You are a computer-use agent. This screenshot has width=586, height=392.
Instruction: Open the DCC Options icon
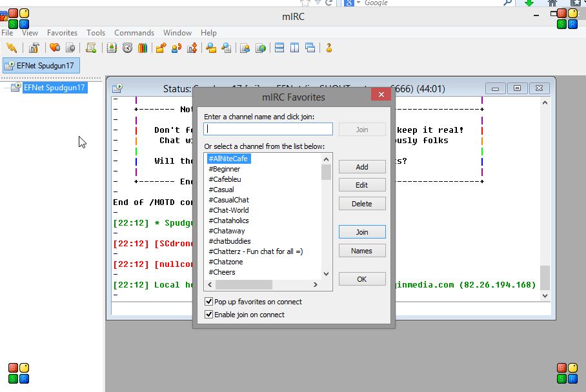click(192, 48)
